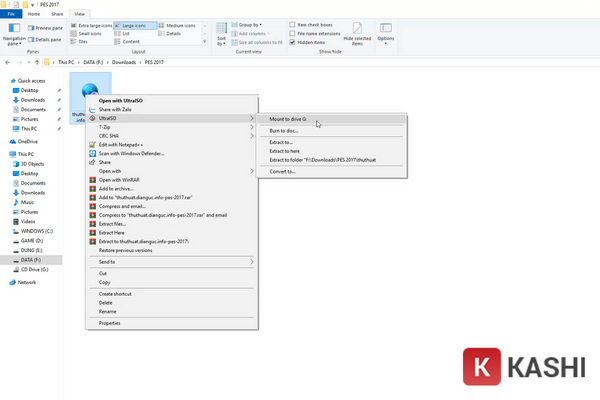Image resolution: width=600 pixels, height=400 pixels.
Task: Enable Item check boxes option
Action: (x=292, y=23)
